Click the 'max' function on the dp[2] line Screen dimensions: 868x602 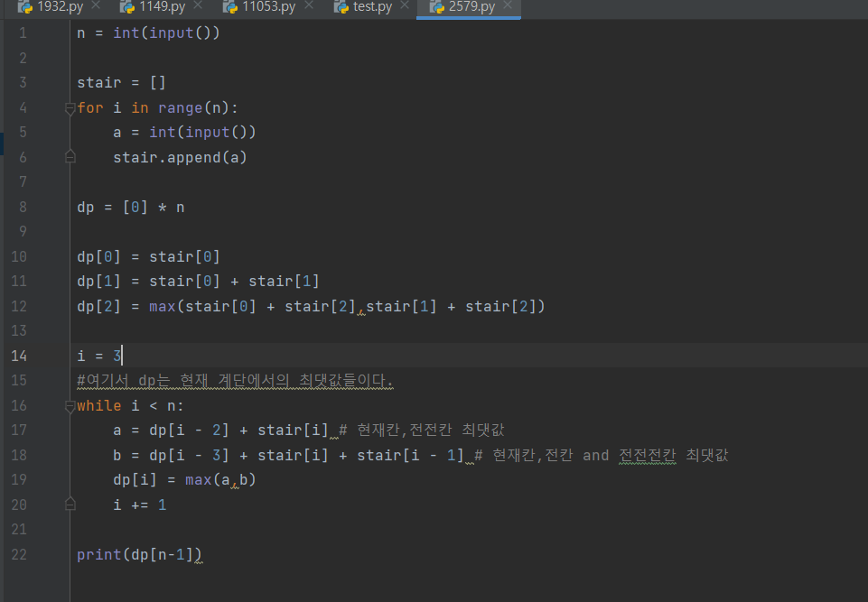click(163, 306)
